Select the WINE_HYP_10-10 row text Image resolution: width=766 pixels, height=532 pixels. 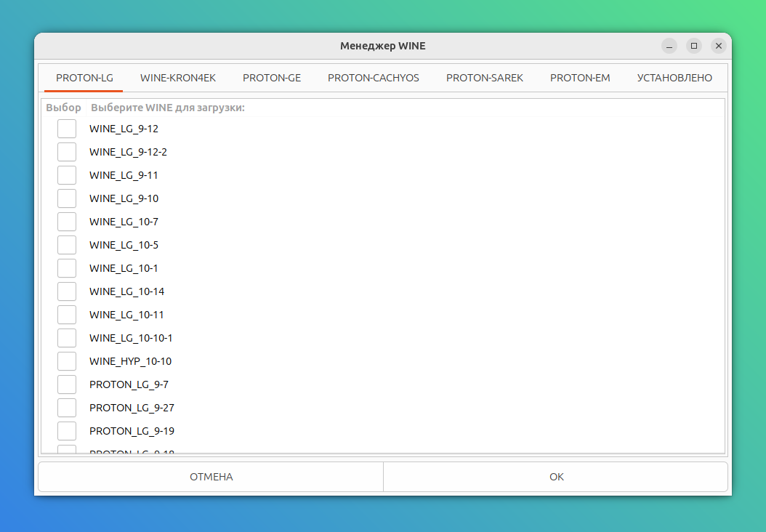[x=130, y=361]
